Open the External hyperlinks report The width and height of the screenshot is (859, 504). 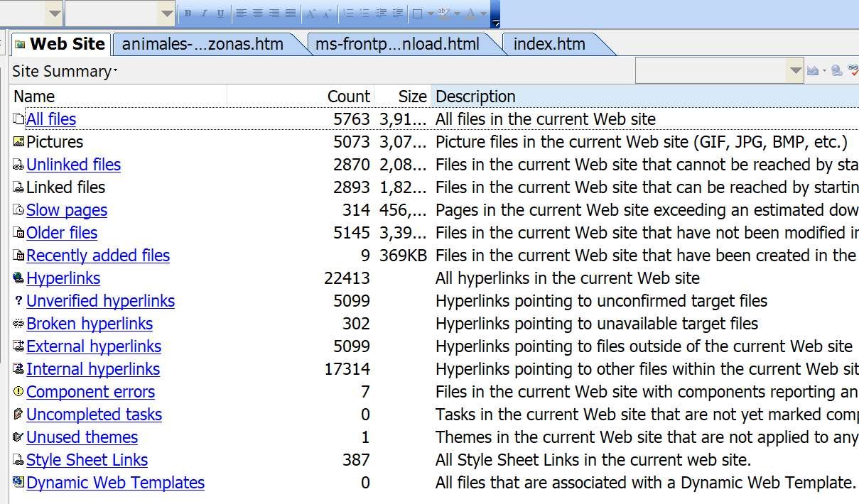coord(94,346)
